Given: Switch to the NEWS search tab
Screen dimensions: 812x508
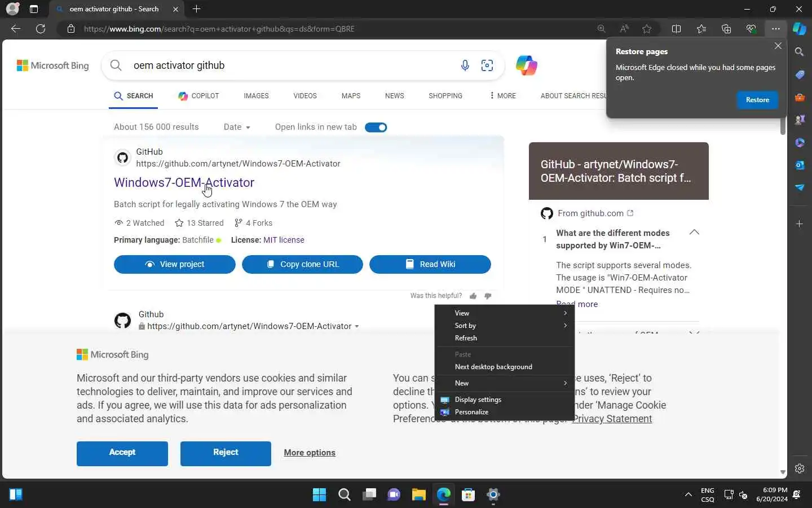Looking at the screenshot, I should (395, 96).
